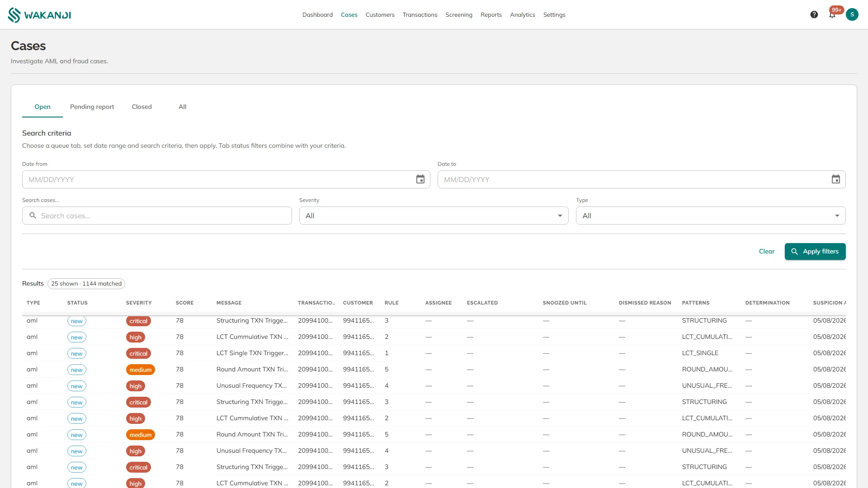The height and width of the screenshot is (488, 868).
Task: Sort by the TYPE column header
Action: tap(33, 303)
